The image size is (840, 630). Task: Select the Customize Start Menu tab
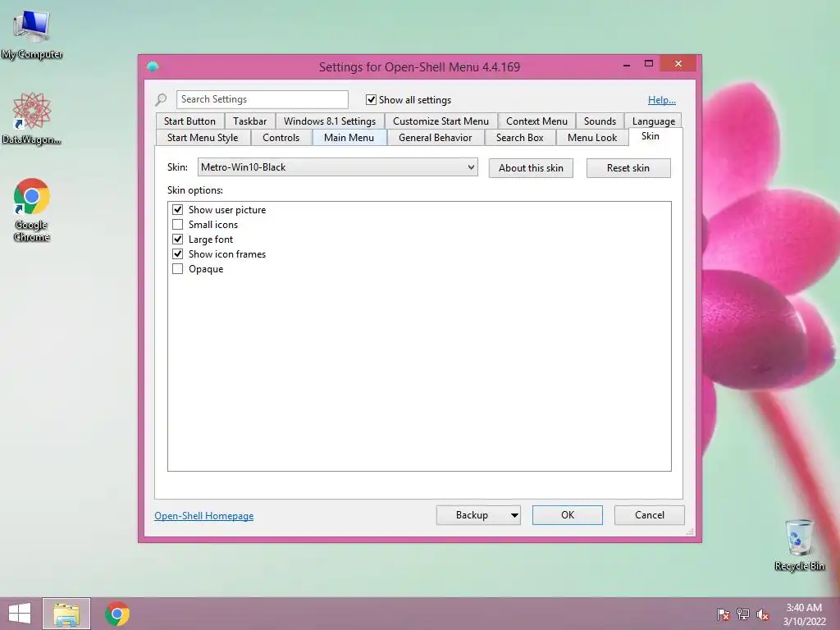click(x=441, y=121)
